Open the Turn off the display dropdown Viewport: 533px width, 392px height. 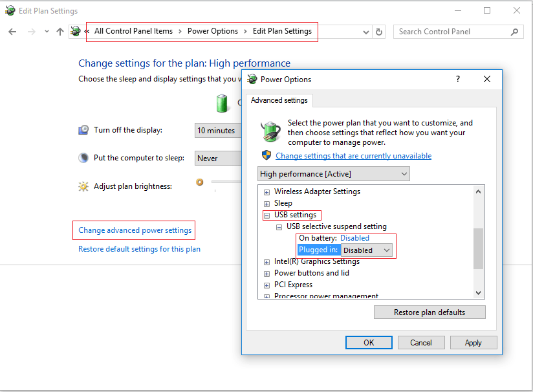click(218, 131)
